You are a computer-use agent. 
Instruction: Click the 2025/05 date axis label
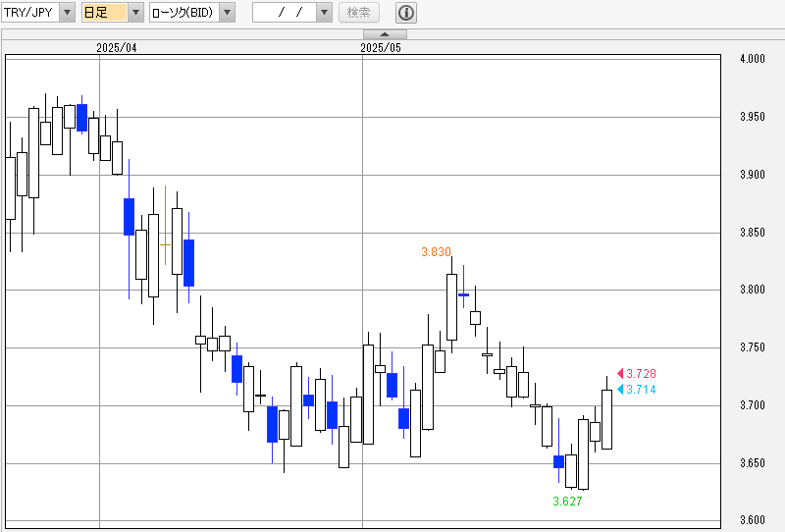(381, 47)
